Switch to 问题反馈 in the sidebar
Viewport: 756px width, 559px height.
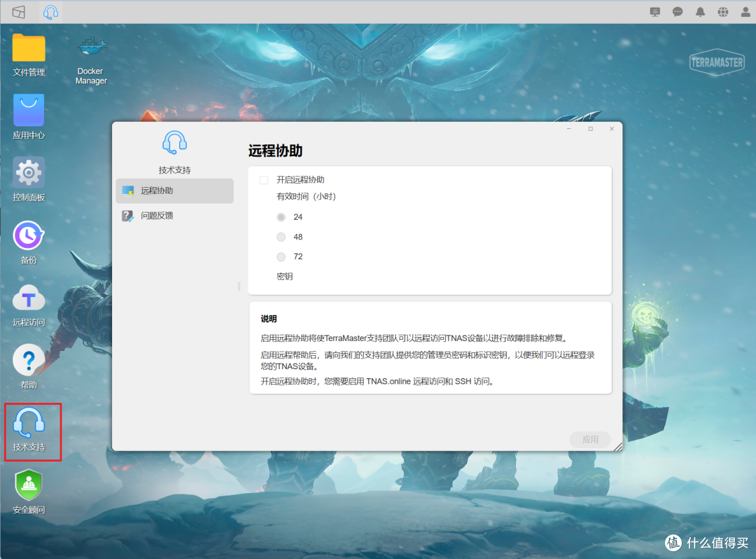(174, 216)
